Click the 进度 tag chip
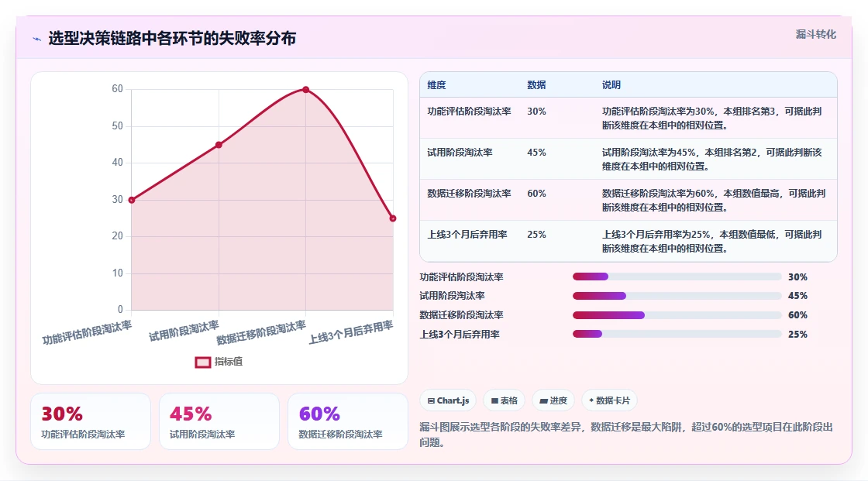868x481 pixels. [x=553, y=400]
